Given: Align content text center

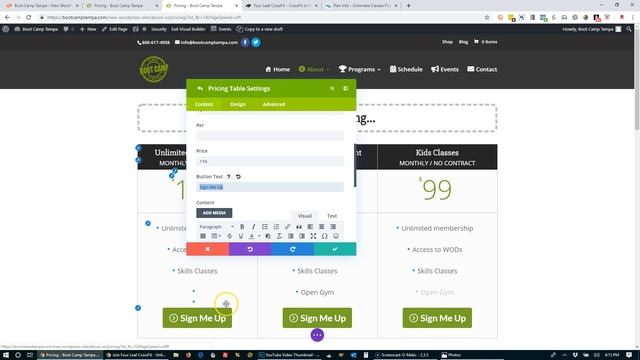Looking at the screenshot, I should tap(322, 227).
